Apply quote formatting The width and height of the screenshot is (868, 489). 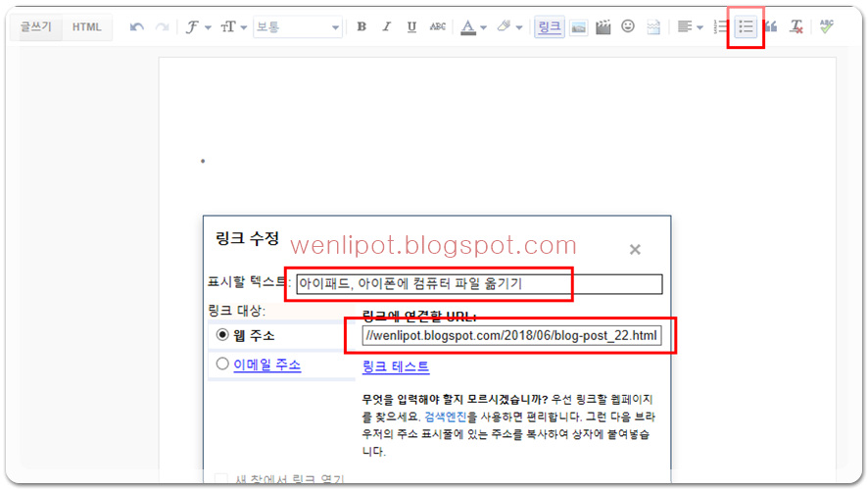(771, 26)
